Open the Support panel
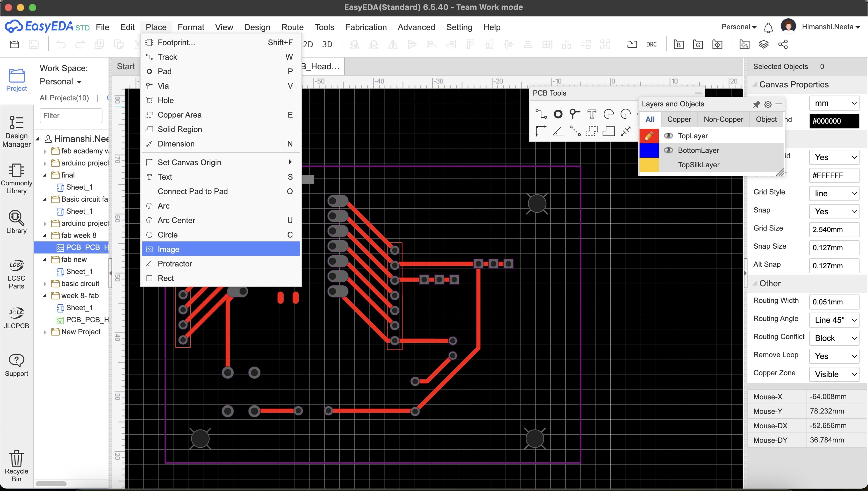The width and height of the screenshot is (868, 491). 16,365
